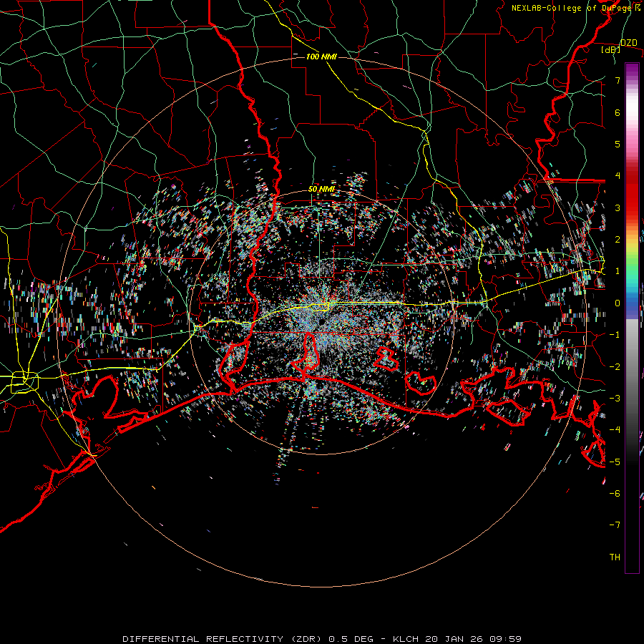The width and height of the screenshot is (644, 644).
Task: Click the "20 JAN 26" date in caption
Action: pos(453,639)
